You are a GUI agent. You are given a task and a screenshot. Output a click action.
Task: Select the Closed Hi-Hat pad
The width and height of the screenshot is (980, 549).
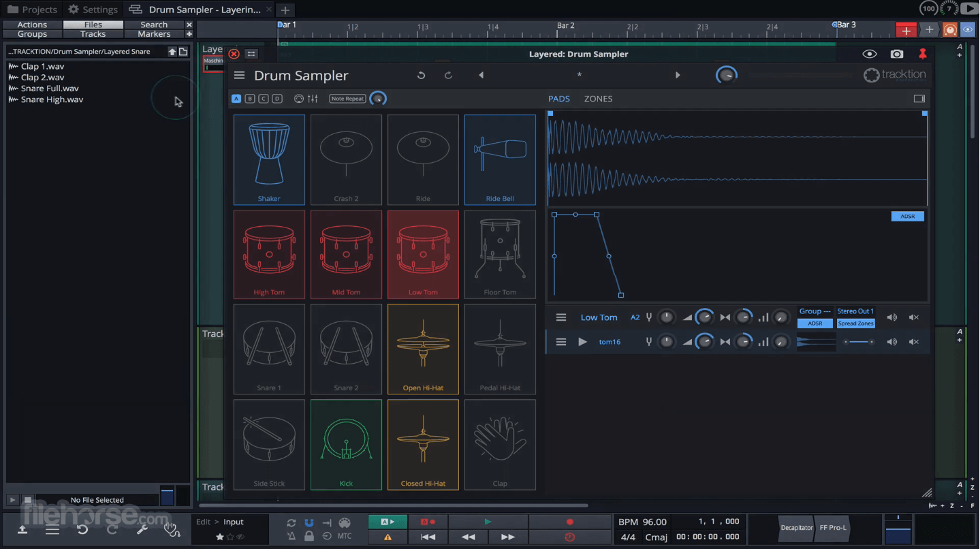(x=423, y=444)
